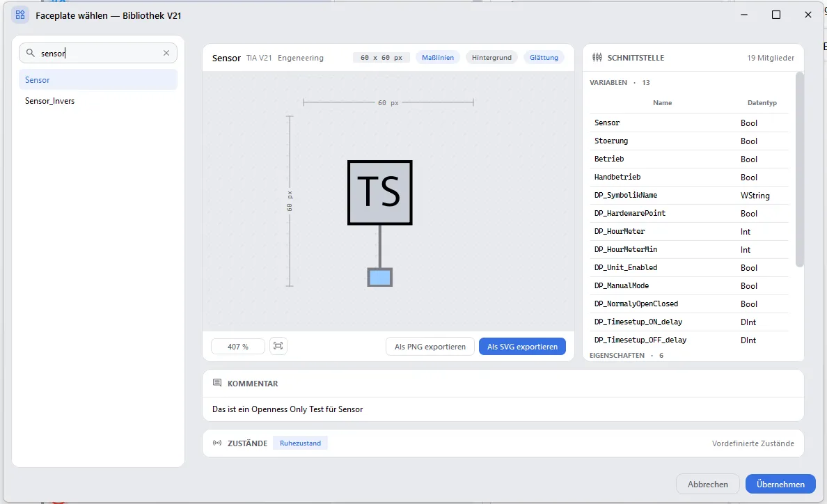827x504 pixels.
Task: Select the DP_HourMeterMin variable row
Action: 688,249
